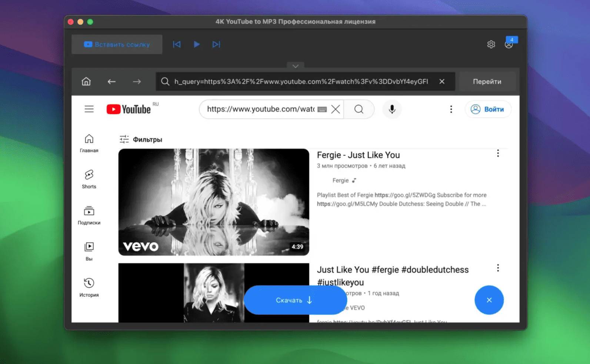Open Подписки in the sidebar
Image resolution: width=590 pixels, height=364 pixels.
(x=89, y=216)
